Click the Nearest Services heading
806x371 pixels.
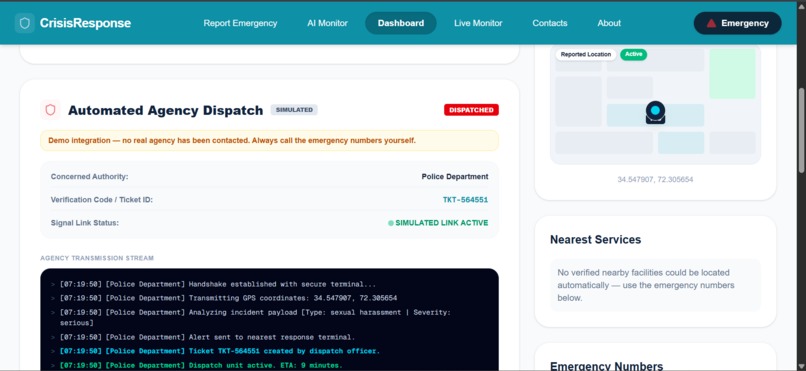pyautogui.click(x=595, y=239)
